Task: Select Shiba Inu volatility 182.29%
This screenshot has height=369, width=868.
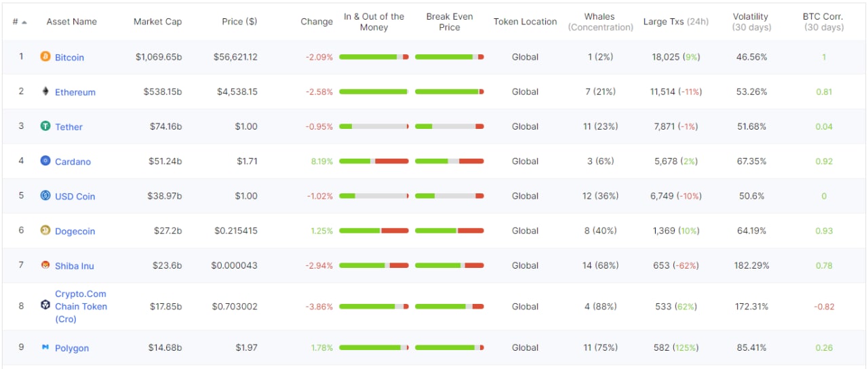Action: (751, 265)
